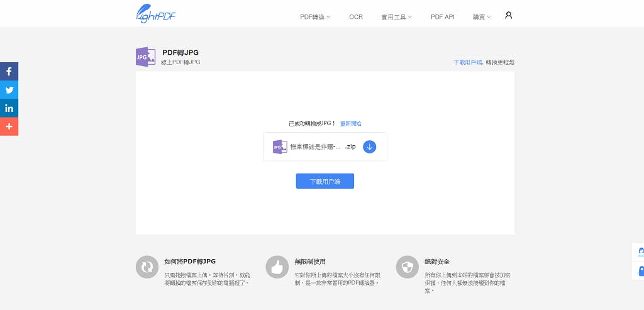Share the page on LinkedIn
The image size is (644, 310).
(x=9, y=108)
